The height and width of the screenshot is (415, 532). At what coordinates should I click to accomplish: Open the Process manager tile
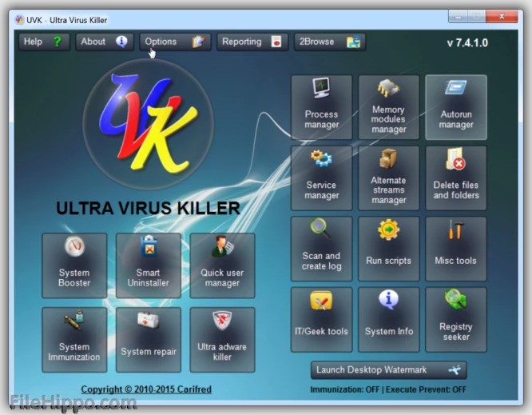click(x=321, y=107)
